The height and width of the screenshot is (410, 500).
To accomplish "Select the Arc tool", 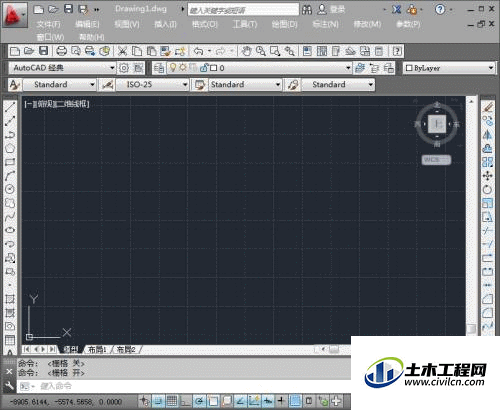I will (10, 176).
